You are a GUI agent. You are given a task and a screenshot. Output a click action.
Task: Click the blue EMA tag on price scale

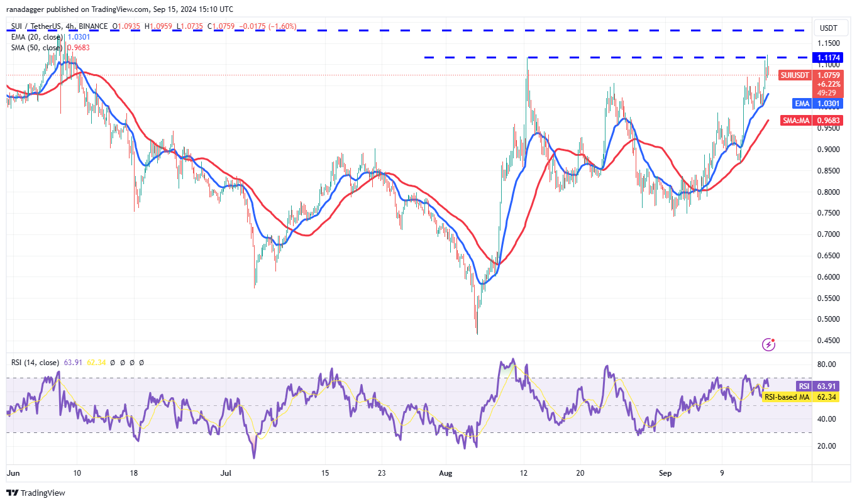click(802, 103)
